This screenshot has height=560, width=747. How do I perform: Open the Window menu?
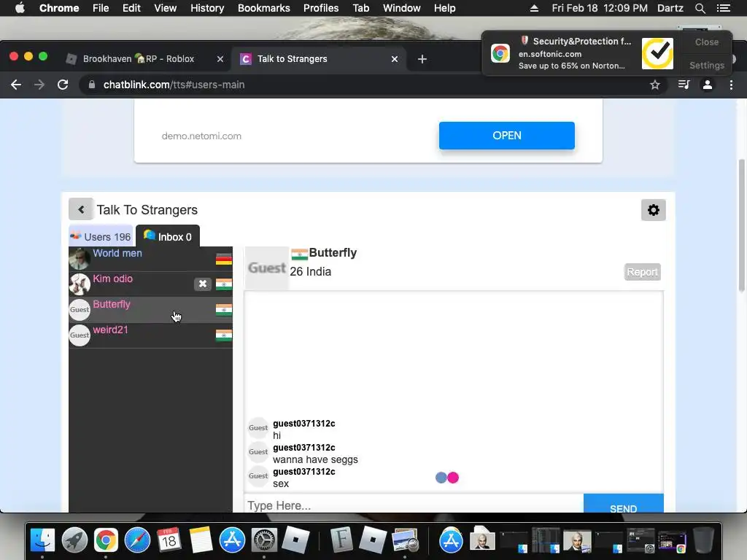[402, 8]
